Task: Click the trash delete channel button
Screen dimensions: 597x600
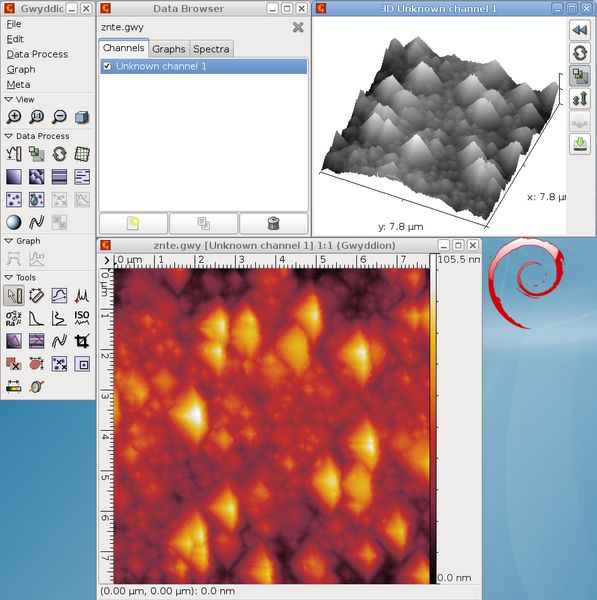Action: pos(273,223)
